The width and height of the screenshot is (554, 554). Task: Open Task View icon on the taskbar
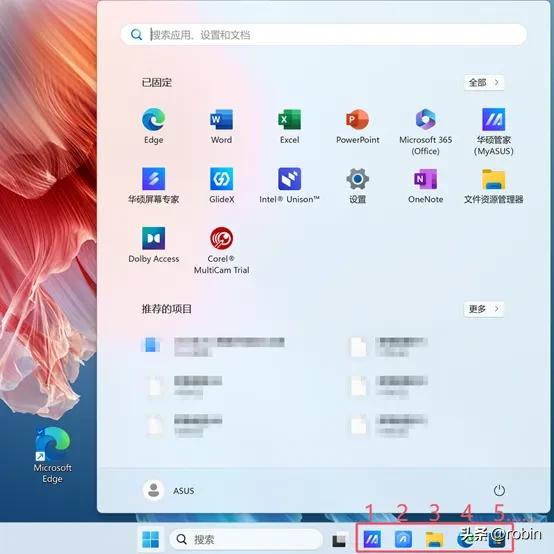click(x=339, y=540)
